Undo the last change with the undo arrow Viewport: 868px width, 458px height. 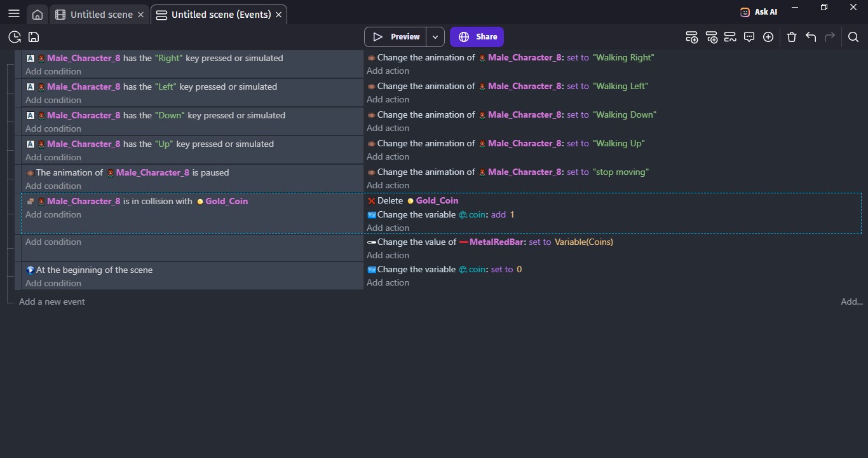click(x=811, y=37)
